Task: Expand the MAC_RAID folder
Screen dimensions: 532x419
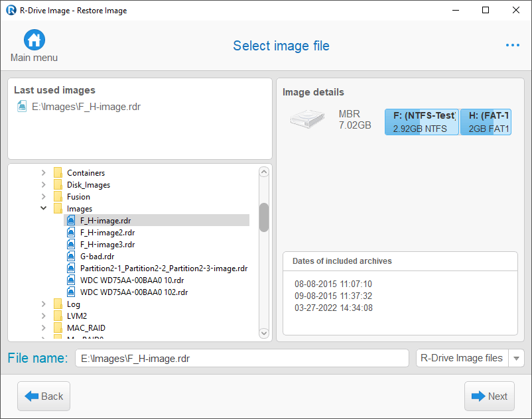Action: click(x=43, y=328)
